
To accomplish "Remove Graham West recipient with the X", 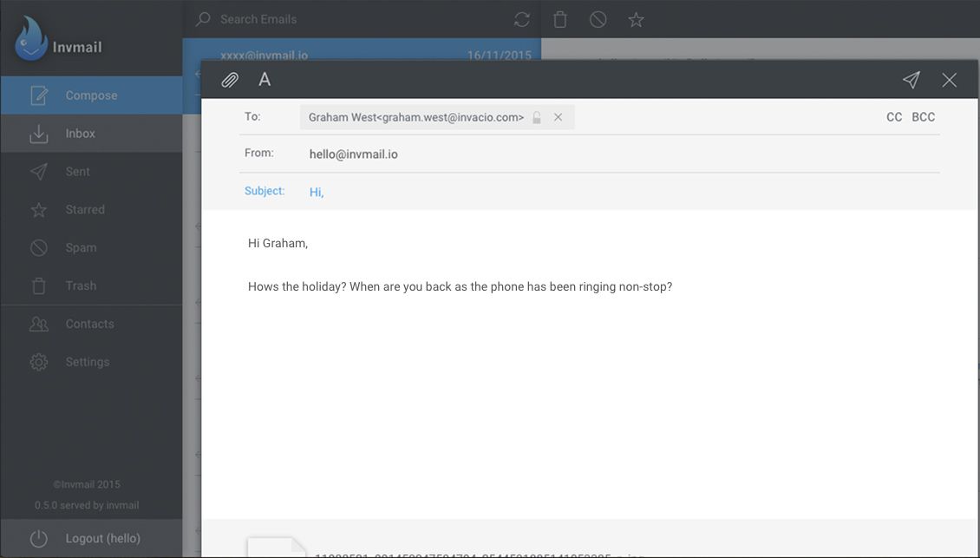I will point(558,116).
